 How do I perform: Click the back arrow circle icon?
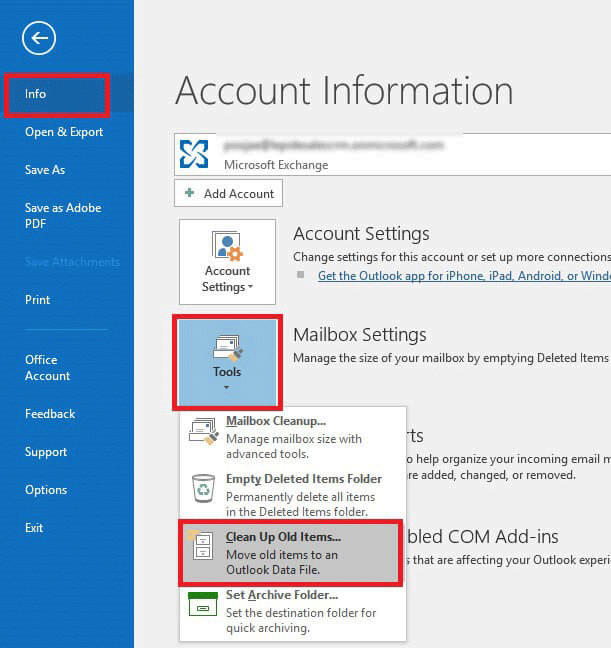[x=39, y=38]
